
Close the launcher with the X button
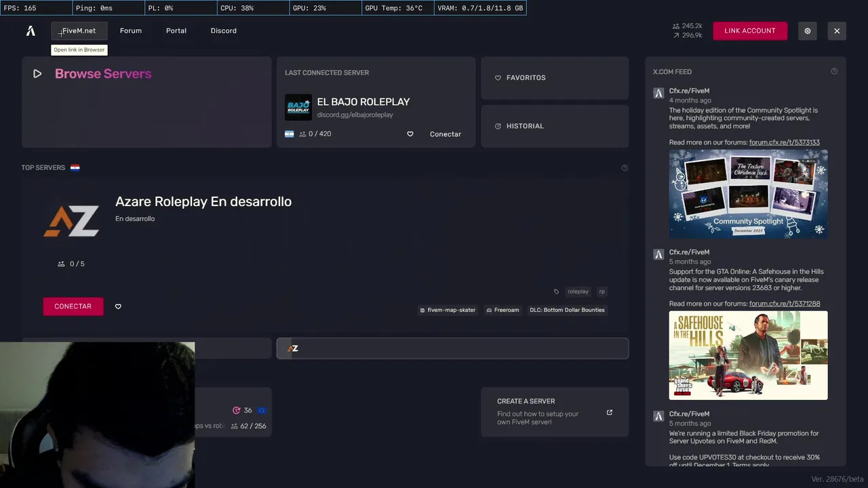click(x=837, y=30)
